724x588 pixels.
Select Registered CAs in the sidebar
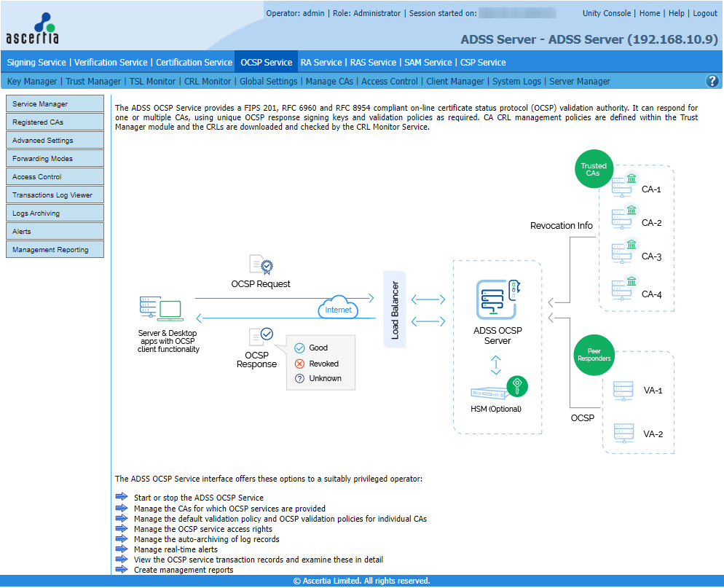coord(55,122)
